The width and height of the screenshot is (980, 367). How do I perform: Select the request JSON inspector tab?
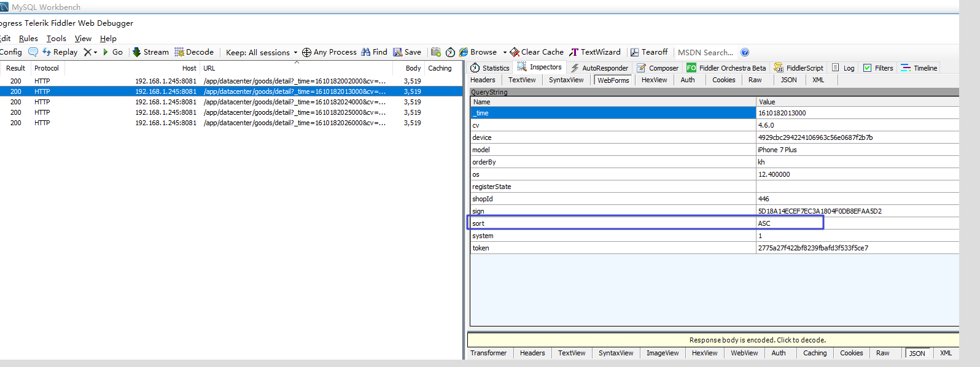click(788, 80)
